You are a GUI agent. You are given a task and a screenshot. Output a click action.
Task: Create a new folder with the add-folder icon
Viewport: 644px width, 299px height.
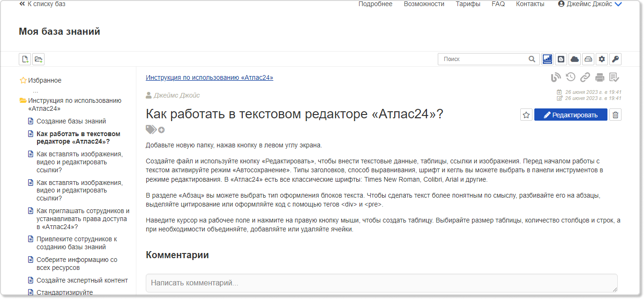38,59
